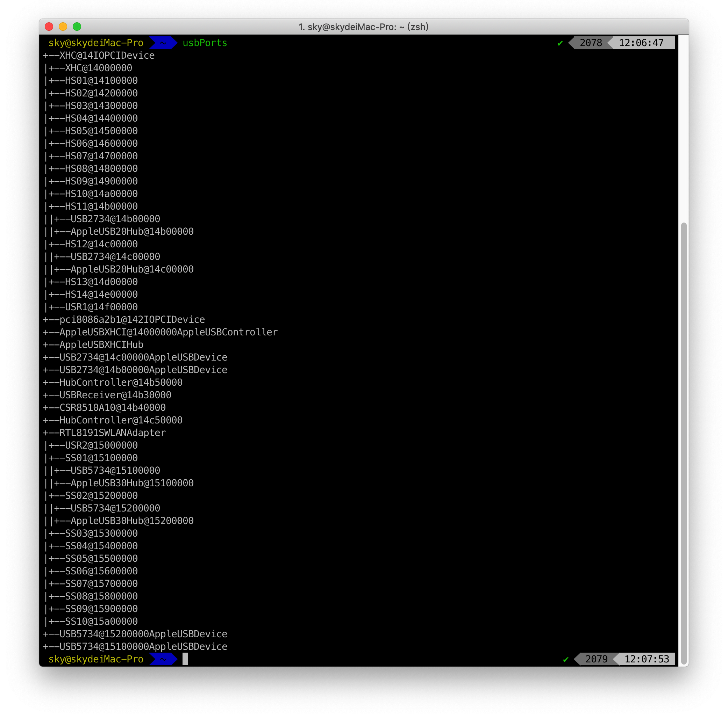Click the green checkmark beside 2079
This screenshot has height=726, width=728.
coord(566,659)
